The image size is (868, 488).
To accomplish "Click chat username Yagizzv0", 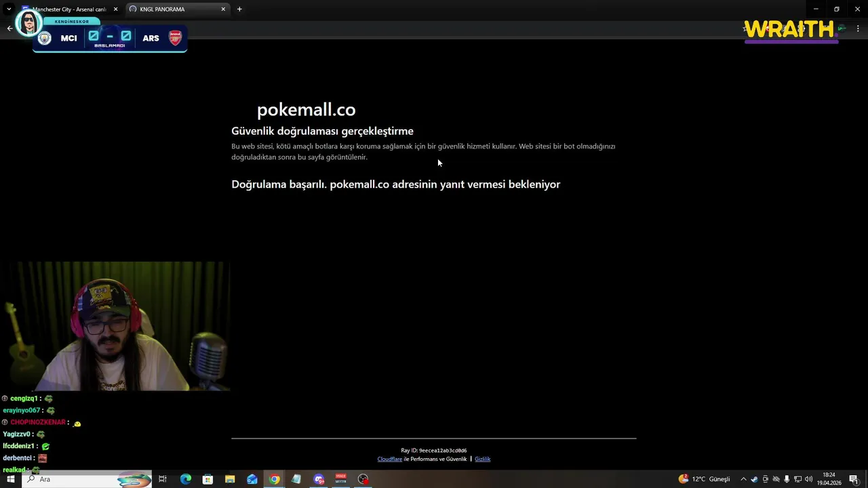I will [x=17, y=434].
